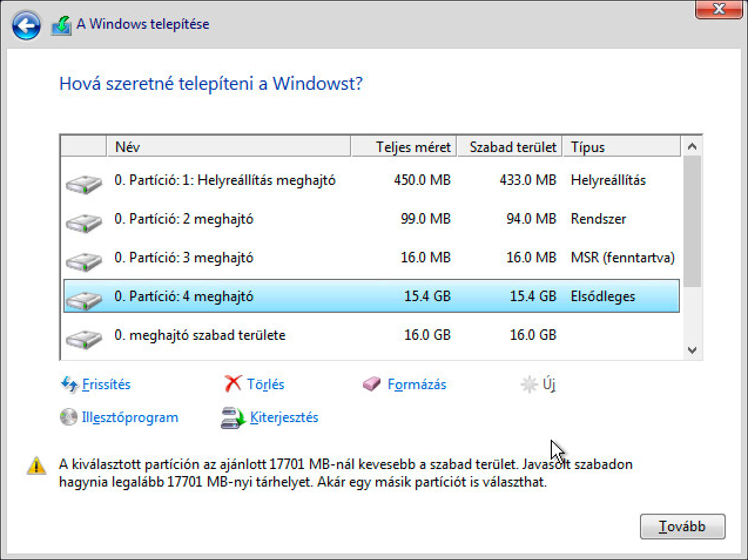This screenshot has width=748, height=560.
Task: Click the free-space warning message text
Action: 346,473
